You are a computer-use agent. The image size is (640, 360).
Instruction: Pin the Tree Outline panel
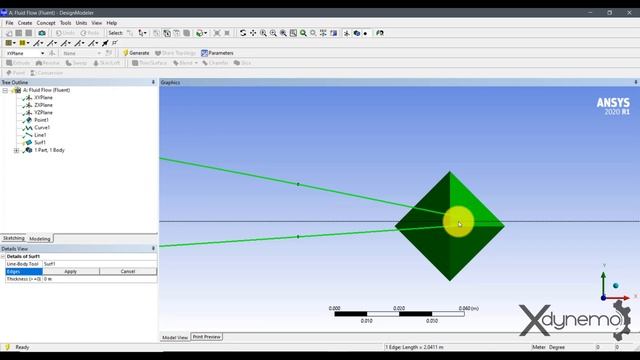coord(153,82)
